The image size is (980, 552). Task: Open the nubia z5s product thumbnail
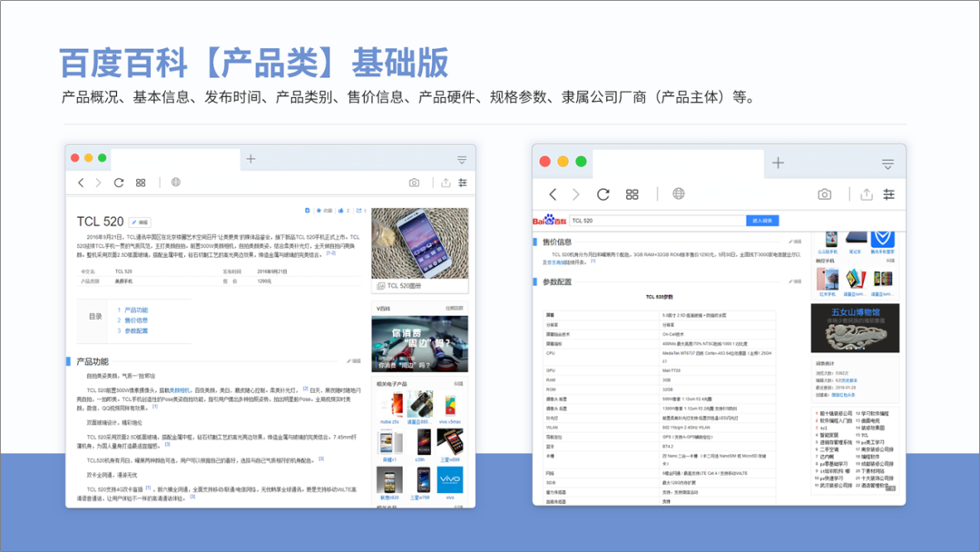click(x=390, y=404)
